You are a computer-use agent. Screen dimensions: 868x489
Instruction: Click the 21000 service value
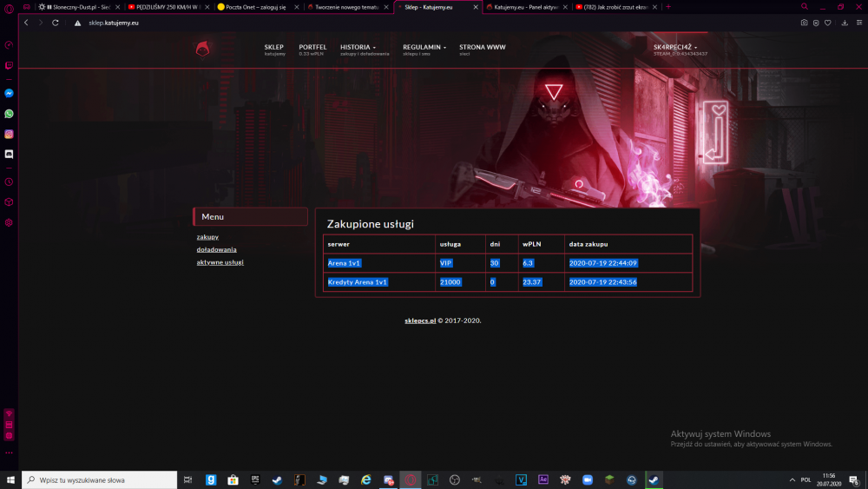coord(450,282)
